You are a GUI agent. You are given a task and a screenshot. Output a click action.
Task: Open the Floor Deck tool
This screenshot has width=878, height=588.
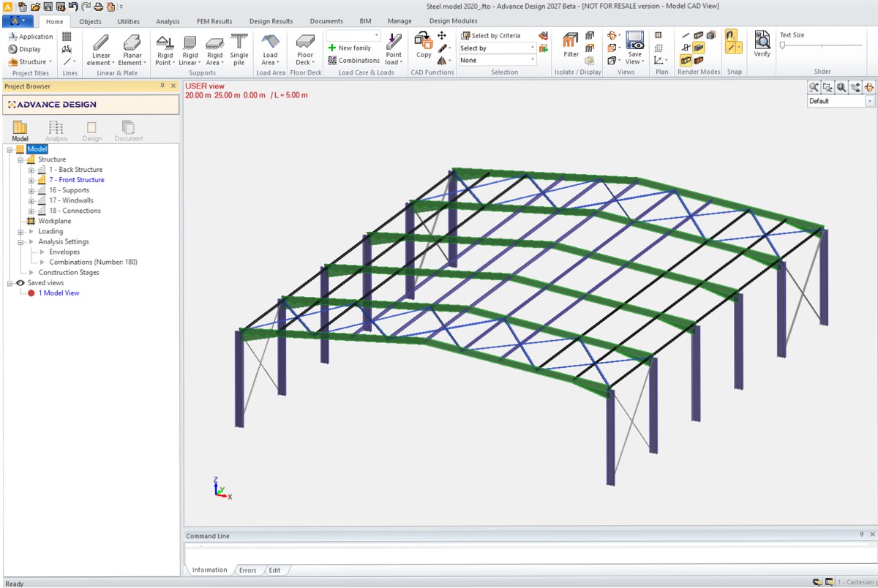(305, 49)
